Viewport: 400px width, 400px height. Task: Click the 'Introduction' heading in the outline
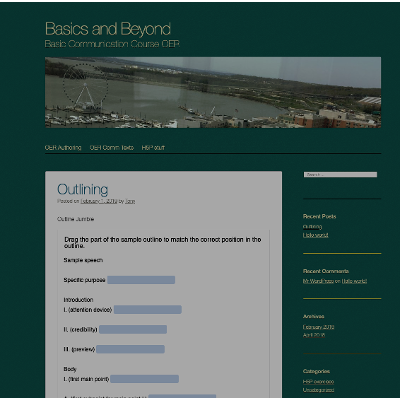point(78,300)
